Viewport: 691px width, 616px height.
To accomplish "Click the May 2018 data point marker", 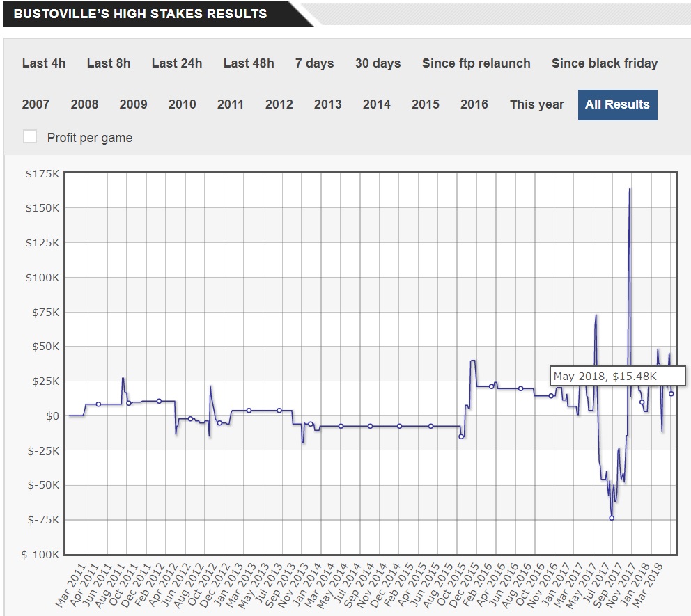I will click(x=671, y=394).
